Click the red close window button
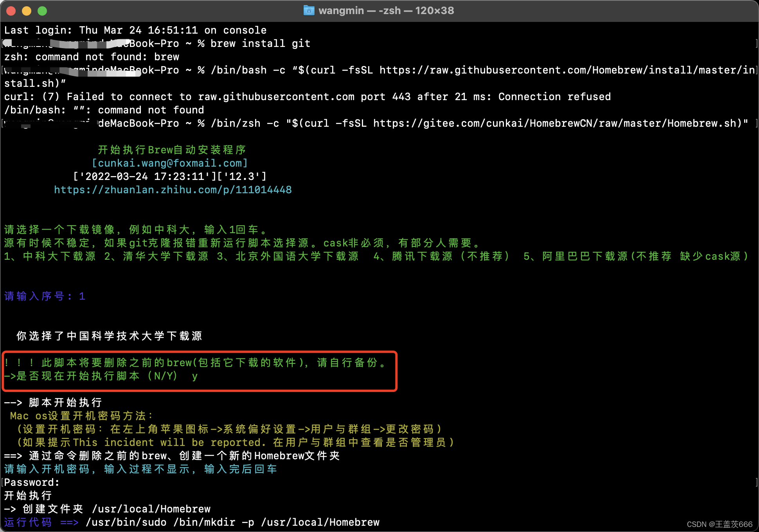The width and height of the screenshot is (759, 532). coord(11,11)
